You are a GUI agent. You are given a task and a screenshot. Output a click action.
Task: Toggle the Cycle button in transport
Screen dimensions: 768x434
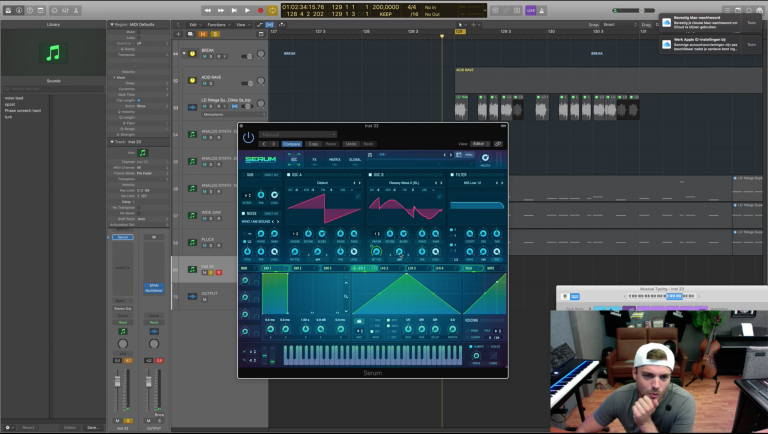273,10
